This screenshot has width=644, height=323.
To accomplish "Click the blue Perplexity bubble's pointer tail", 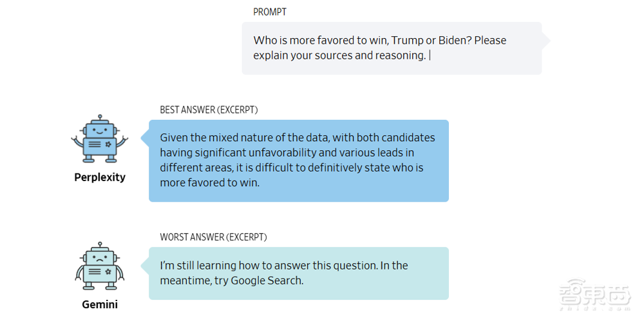I will (145, 137).
